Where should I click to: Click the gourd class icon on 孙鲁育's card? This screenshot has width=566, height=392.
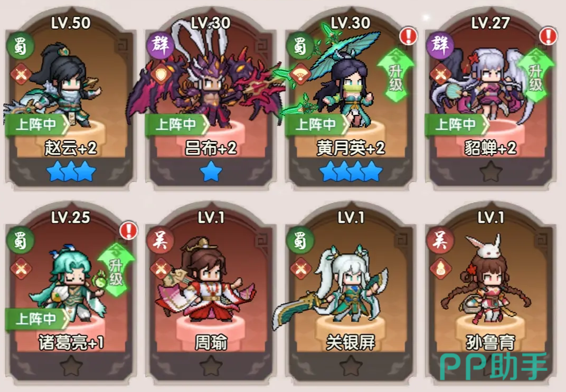(x=441, y=269)
